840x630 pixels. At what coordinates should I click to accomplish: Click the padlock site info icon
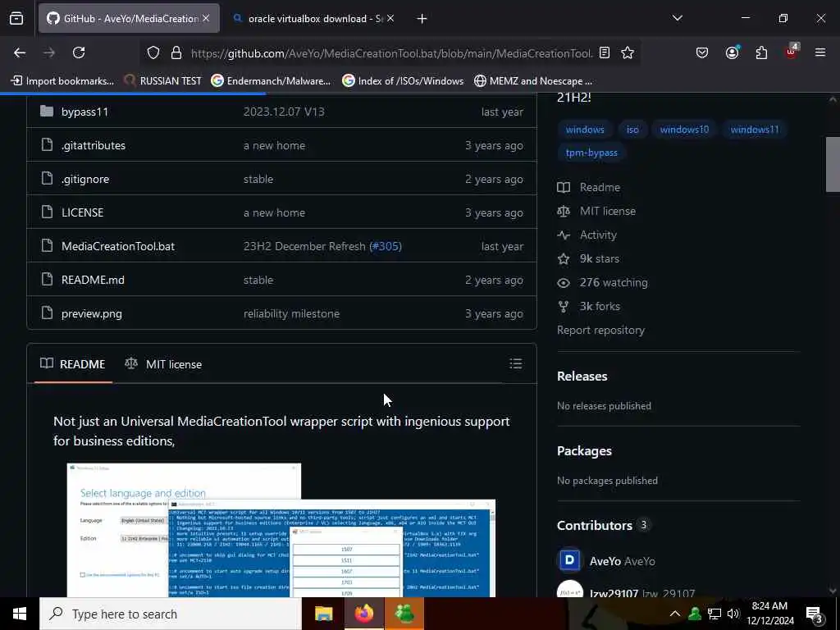[176, 52]
